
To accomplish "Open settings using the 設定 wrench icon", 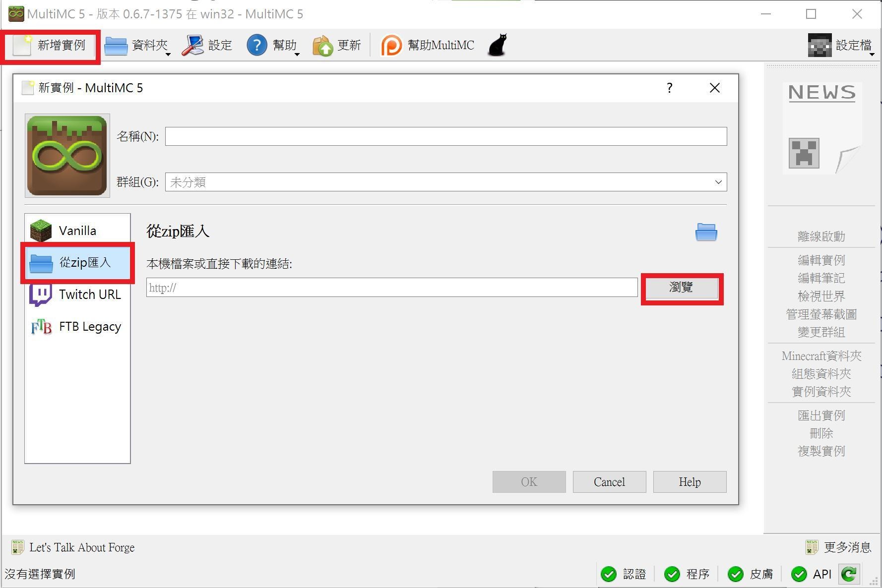I will [x=193, y=45].
